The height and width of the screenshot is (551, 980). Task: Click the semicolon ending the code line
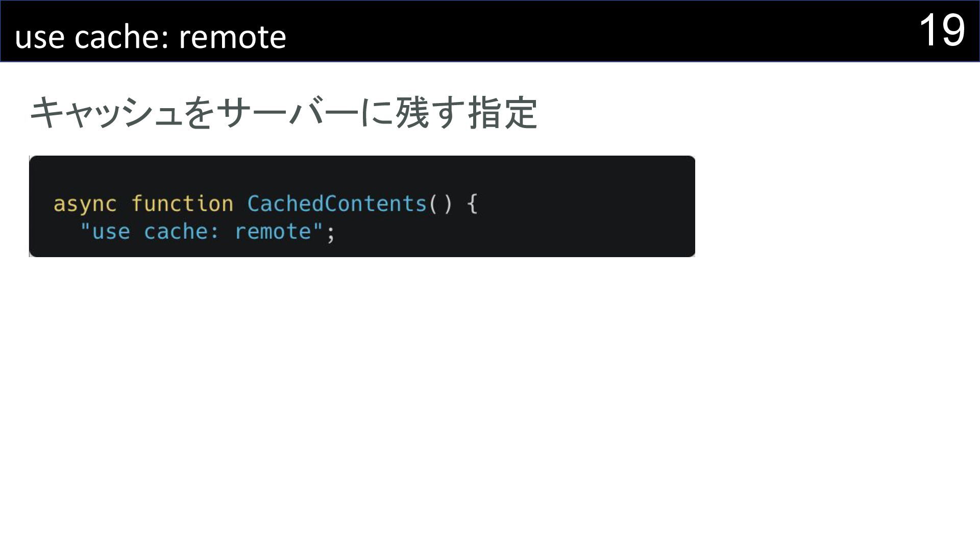click(331, 233)
